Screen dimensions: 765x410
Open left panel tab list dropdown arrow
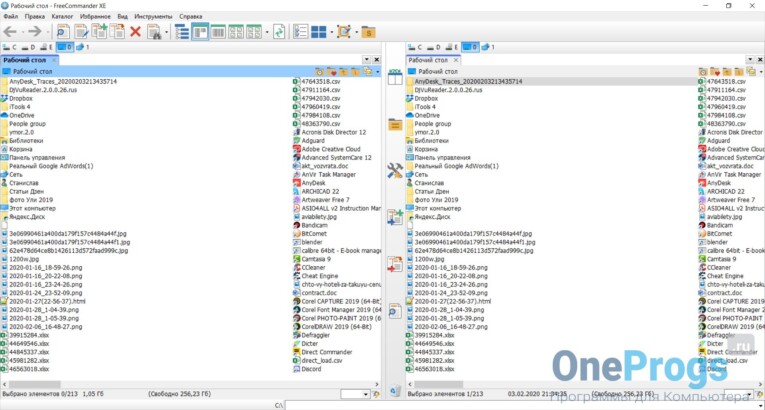(x=367, y=60)
